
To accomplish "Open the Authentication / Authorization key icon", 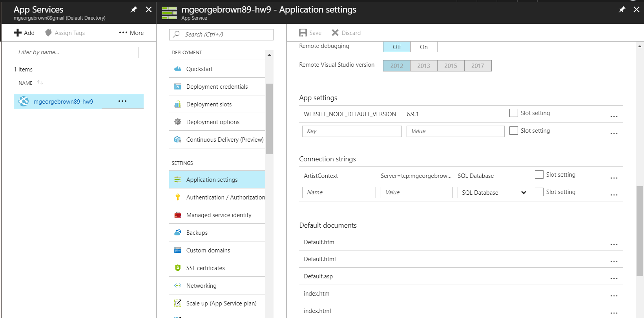I will [178, 197].
